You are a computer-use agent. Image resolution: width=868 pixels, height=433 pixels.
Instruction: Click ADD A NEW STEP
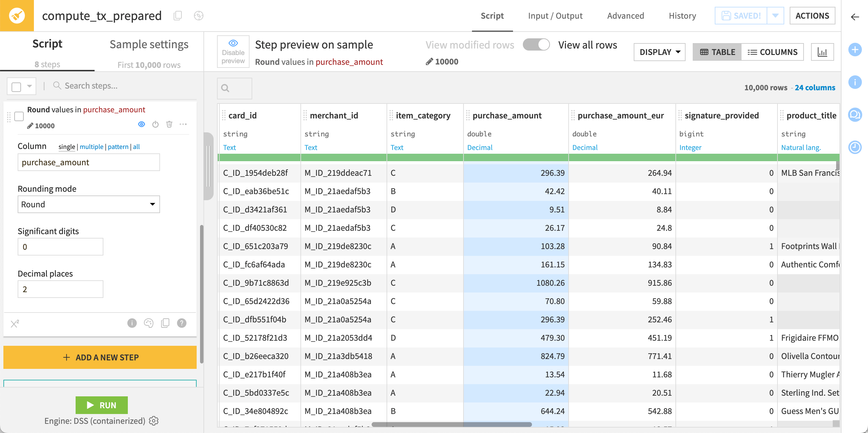click(100, 357)
